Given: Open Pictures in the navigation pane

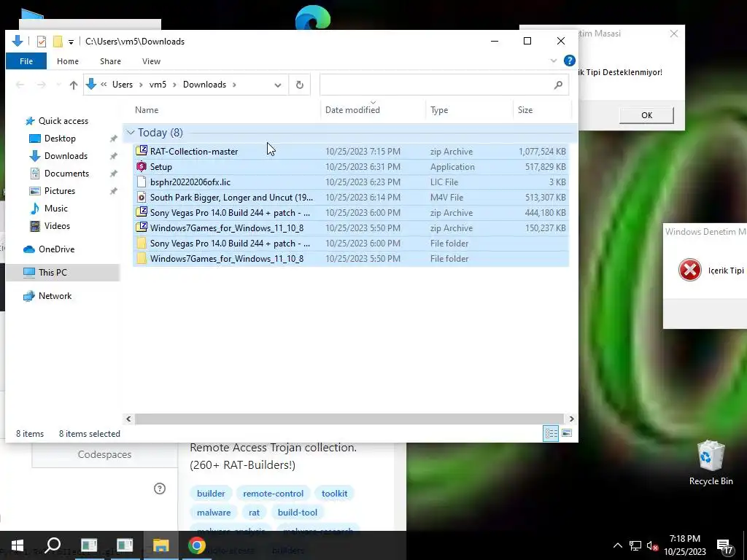Looking at the screenshot, I should coord(60,191).
